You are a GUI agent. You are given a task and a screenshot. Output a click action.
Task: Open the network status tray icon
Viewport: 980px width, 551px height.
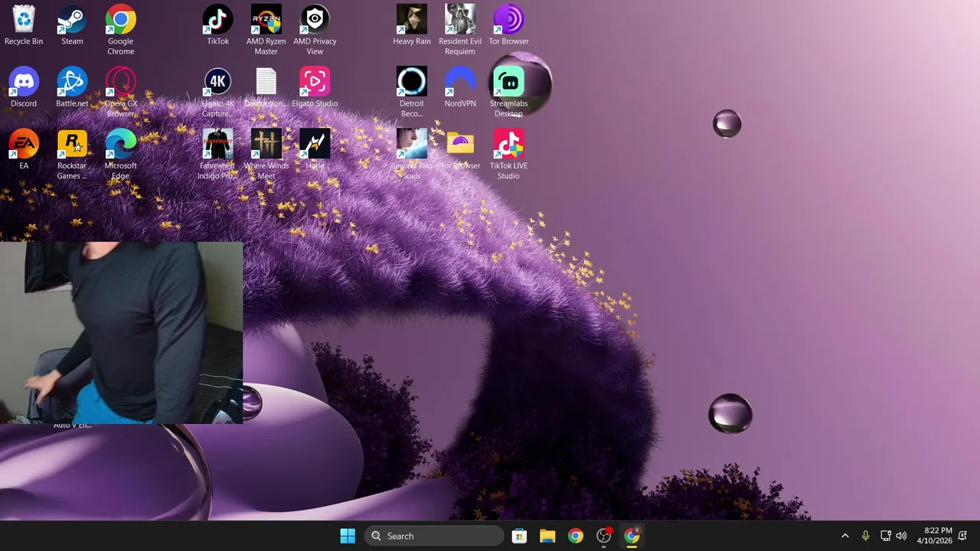pos(885,536)
